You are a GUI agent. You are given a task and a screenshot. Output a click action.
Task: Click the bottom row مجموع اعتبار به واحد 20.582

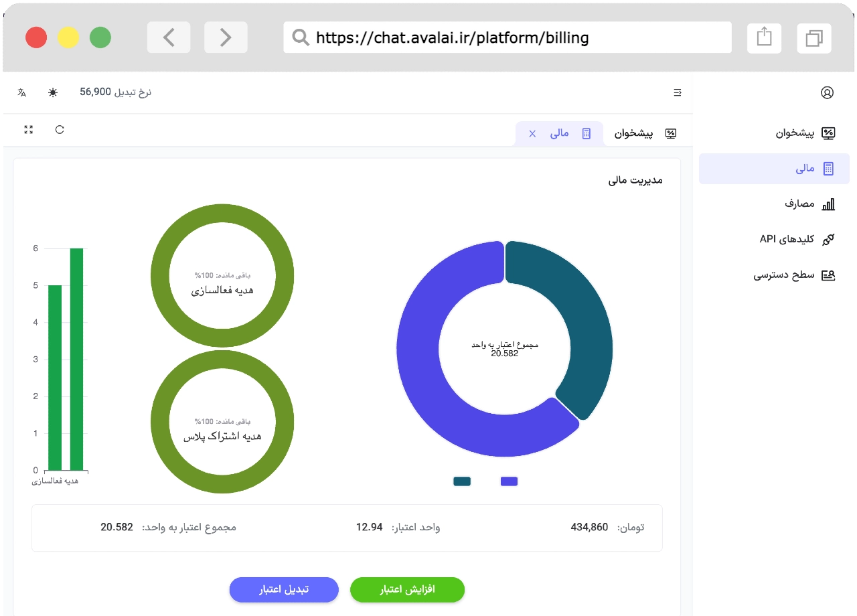coord(168,528)
